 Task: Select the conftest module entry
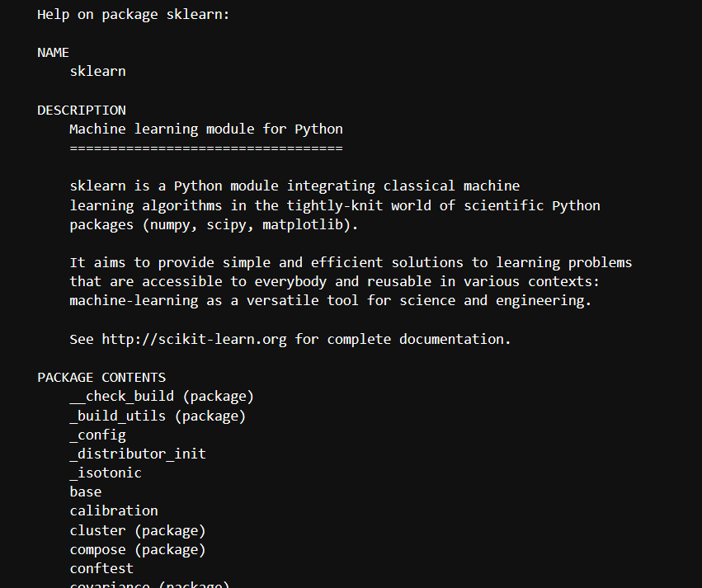coord(101,569)
